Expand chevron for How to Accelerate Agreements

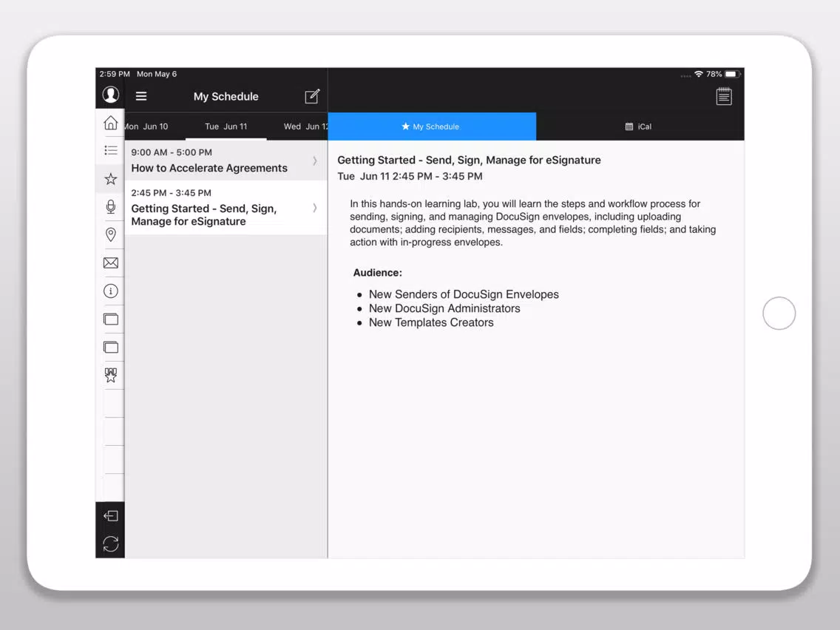pos(315,160)
